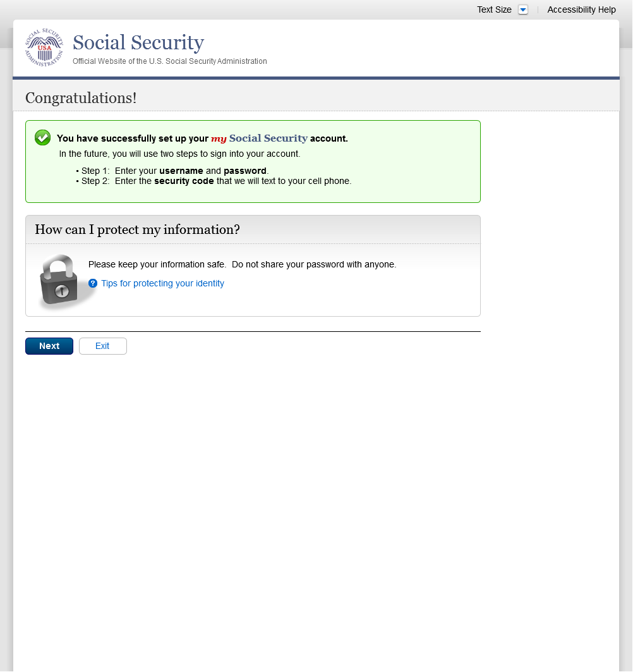
Task: Open Tips for protecting your identity
Action: tap(162, 283)
